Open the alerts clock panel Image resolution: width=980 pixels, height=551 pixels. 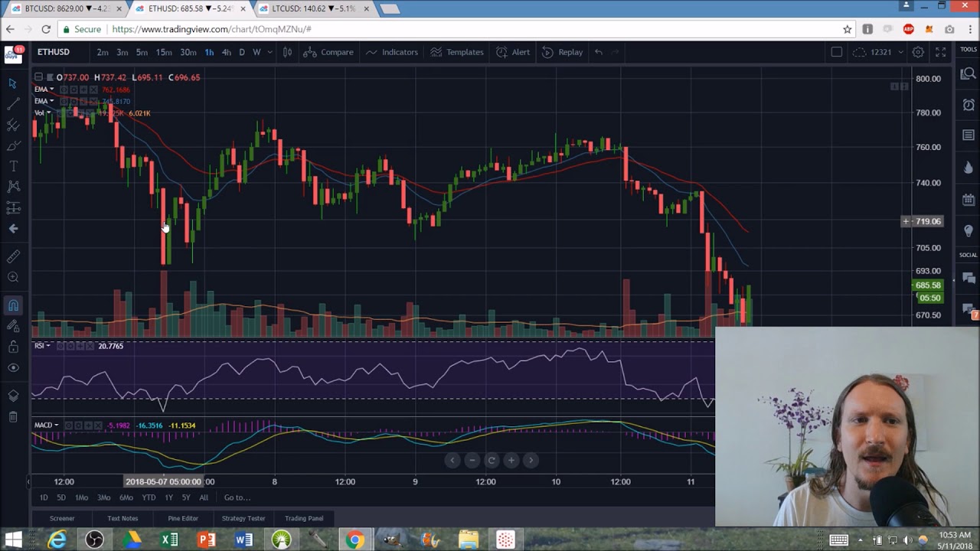coord(969,104)
